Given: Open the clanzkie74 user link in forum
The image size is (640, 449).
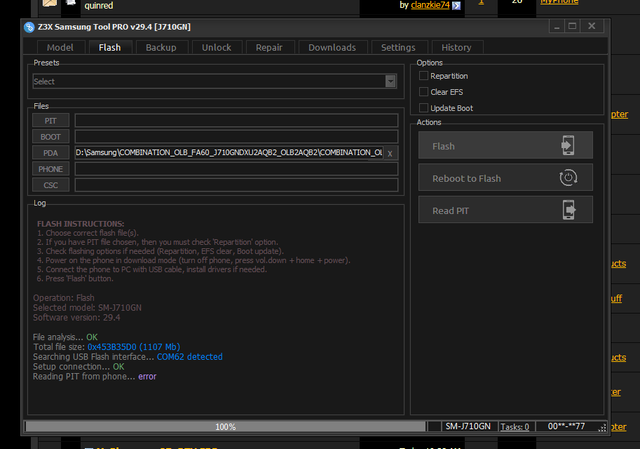Looking at the screenshot, I should pos(430,5).
